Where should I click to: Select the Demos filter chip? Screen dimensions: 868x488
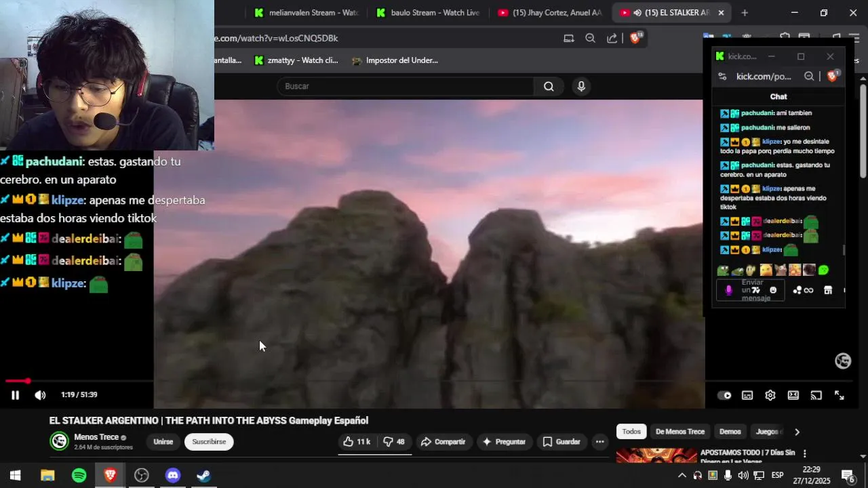[730, 432]
